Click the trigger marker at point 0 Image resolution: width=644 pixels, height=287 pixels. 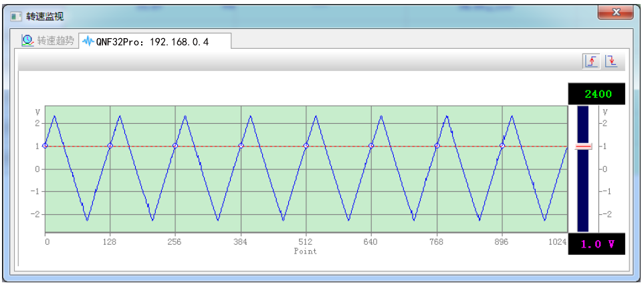pos(45,146)
